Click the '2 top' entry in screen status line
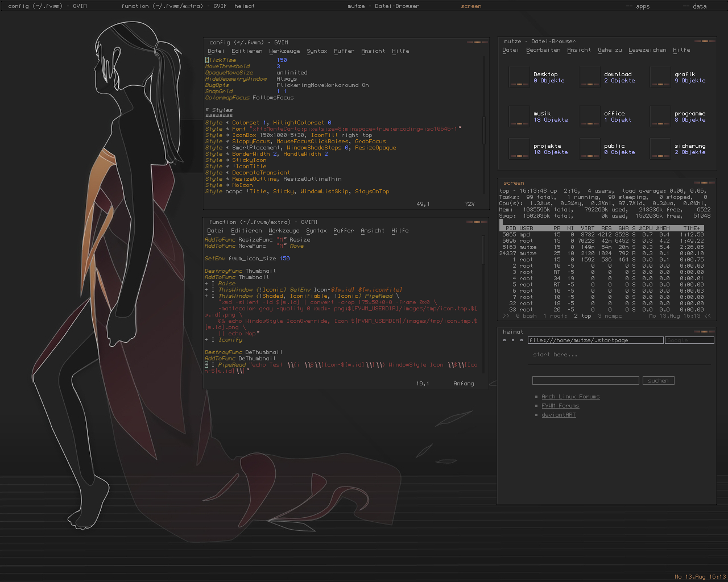This screenshot has height=582, width=728. click(x=582, y=316)
